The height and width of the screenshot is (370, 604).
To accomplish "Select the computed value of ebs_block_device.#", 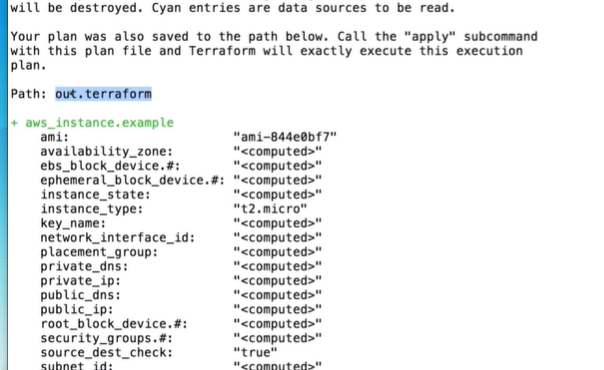I will pos(277,166).
